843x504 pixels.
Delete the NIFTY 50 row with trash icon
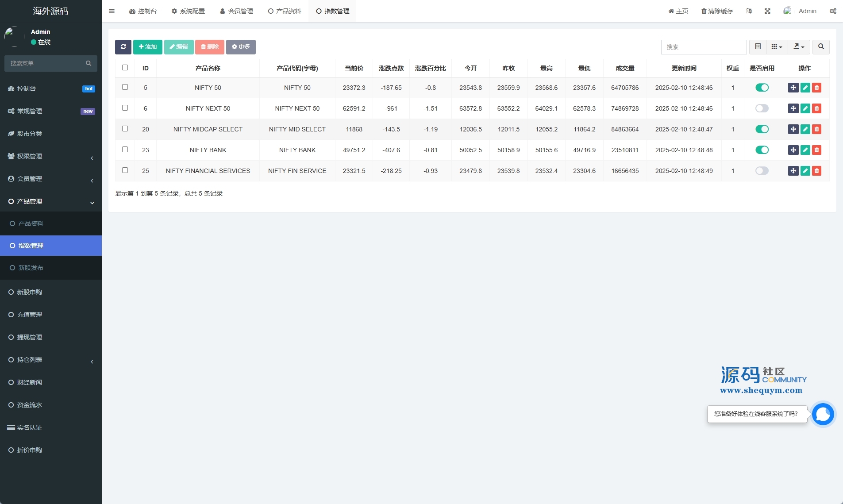(x=816, y=88)
